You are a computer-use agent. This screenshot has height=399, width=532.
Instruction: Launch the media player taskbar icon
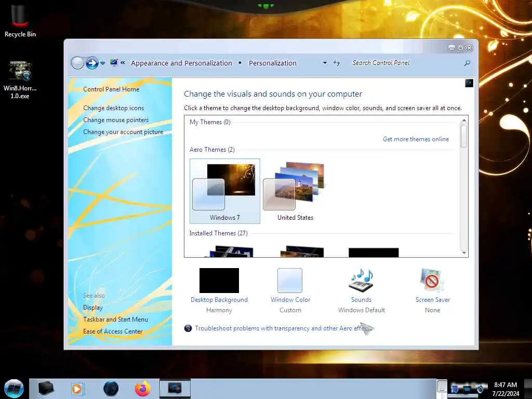tap(77, 389)
